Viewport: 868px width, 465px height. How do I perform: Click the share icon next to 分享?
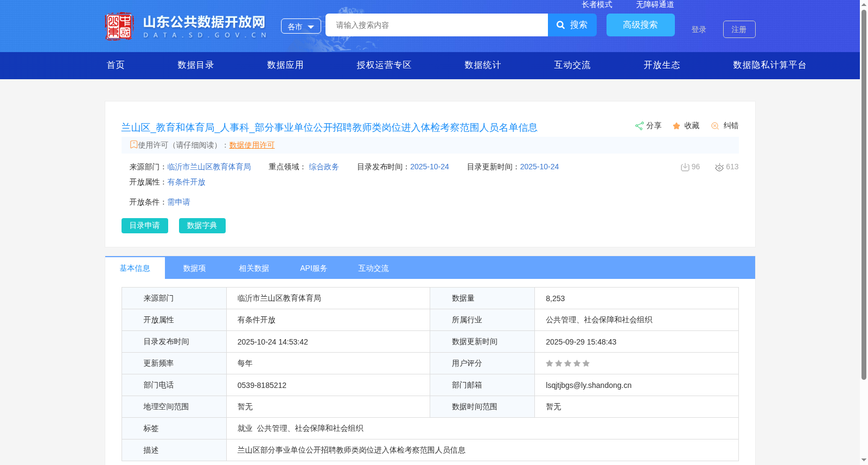pyautogui.click(x=639, y=126)
